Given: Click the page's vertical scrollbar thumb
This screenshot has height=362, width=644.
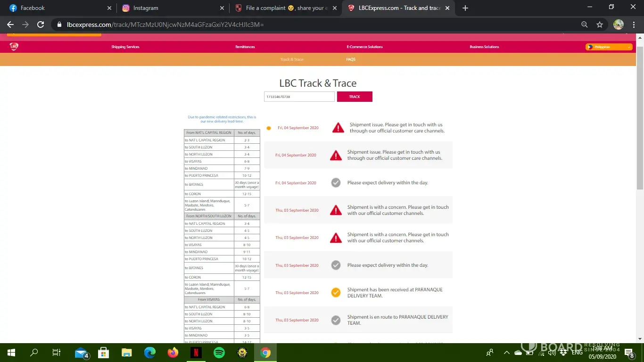Looking at the screenshot, I should 640,118.
